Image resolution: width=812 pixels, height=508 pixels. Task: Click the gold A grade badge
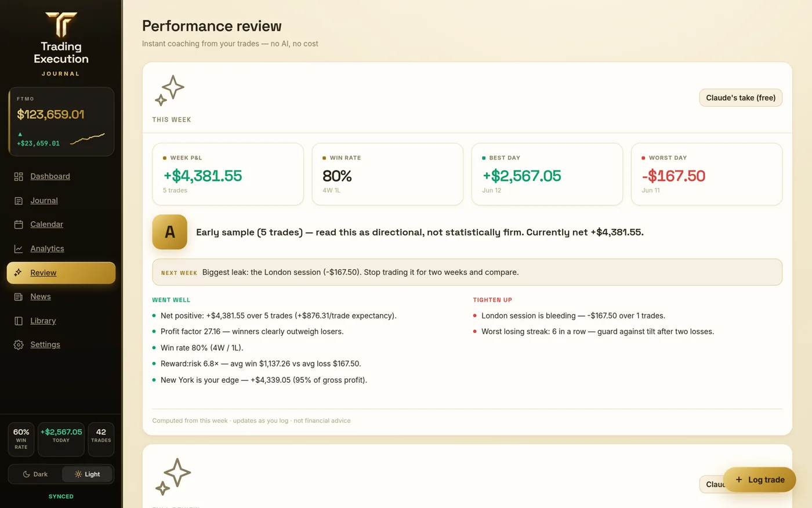coord(170,232)
